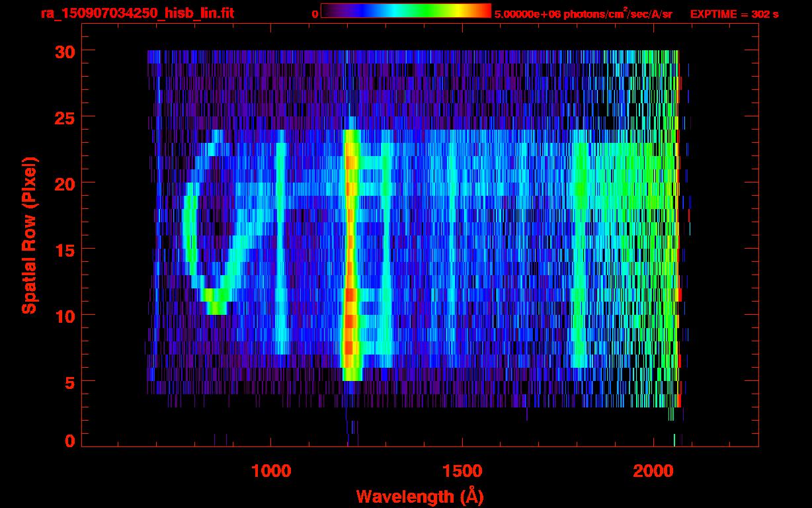Click the Spatial Row (Pixel) axis title

pos(29,235)
